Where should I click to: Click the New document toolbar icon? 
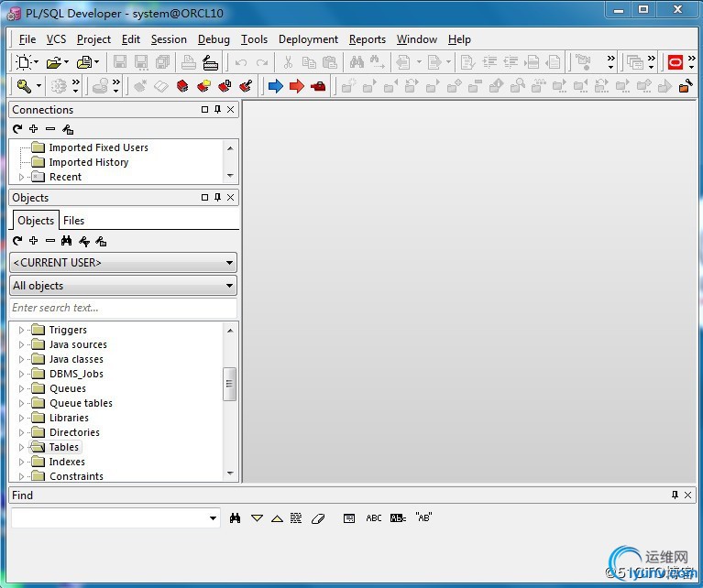point(24,62)
